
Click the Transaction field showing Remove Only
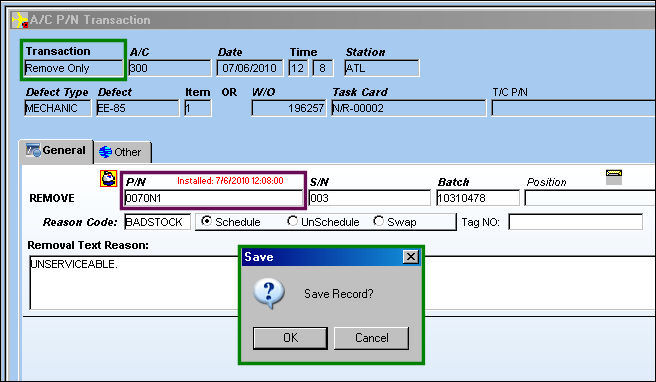[74, 68]
